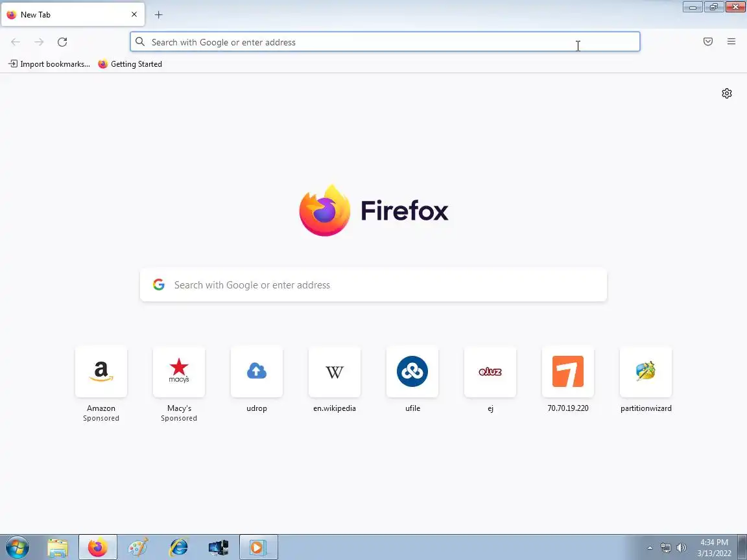
Task: Click the computers icon in taskbar
Action: point(219,548)
